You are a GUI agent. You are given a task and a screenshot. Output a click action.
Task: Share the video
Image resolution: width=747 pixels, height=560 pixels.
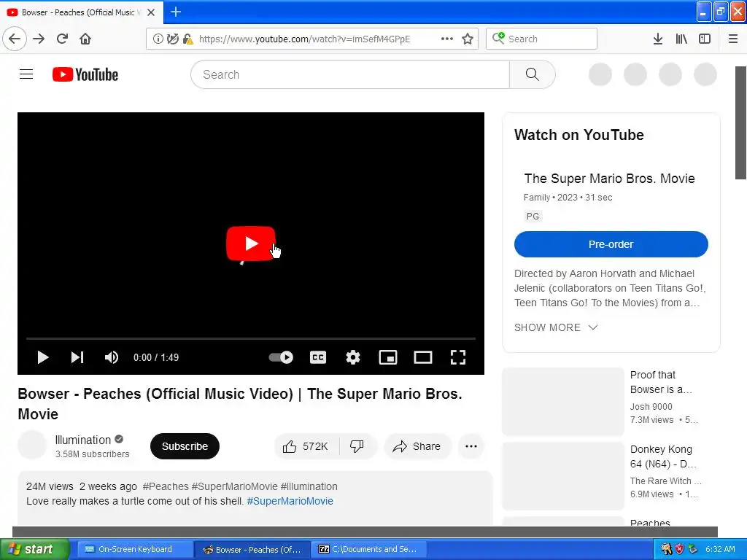417,446
